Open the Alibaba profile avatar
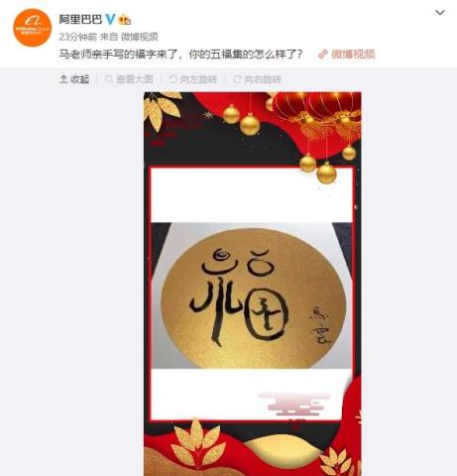The width and height of the screenshot is (457, 476). [33, 28]
